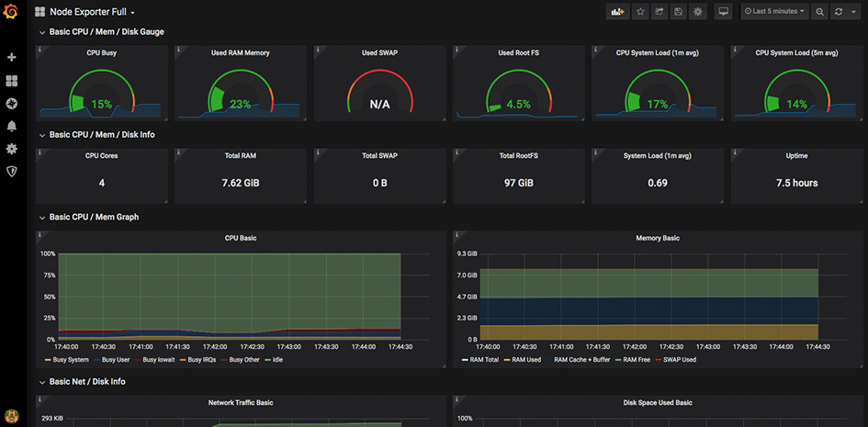Collapse the Basic CPU / Mem / Disk Gauge row
The image size is (868, 427).
pyautogui.click(x=101, y=32)
